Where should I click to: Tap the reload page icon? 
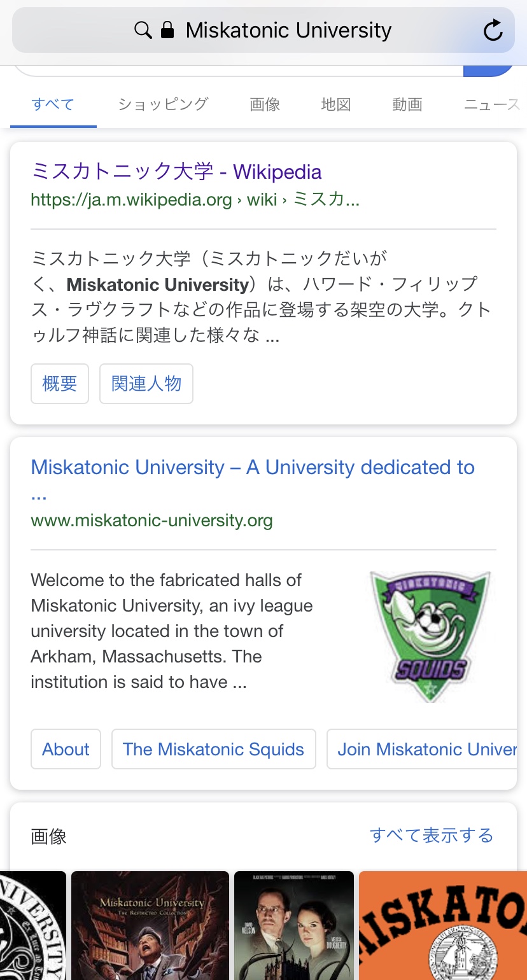click(x=493, y=31)
